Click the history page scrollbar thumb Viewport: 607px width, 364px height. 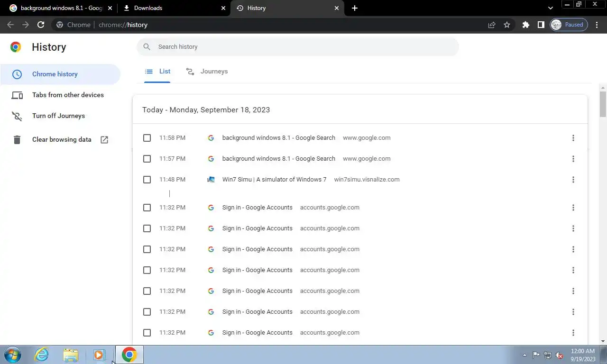(x=603, y=104)
